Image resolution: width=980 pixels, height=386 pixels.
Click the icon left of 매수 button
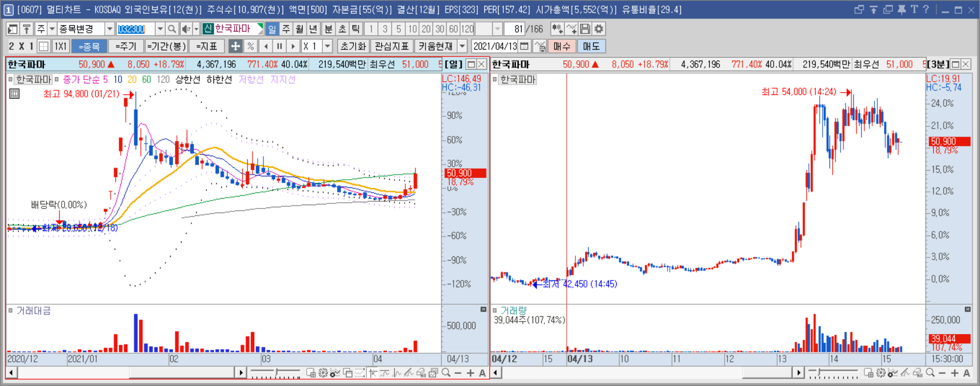540,46
